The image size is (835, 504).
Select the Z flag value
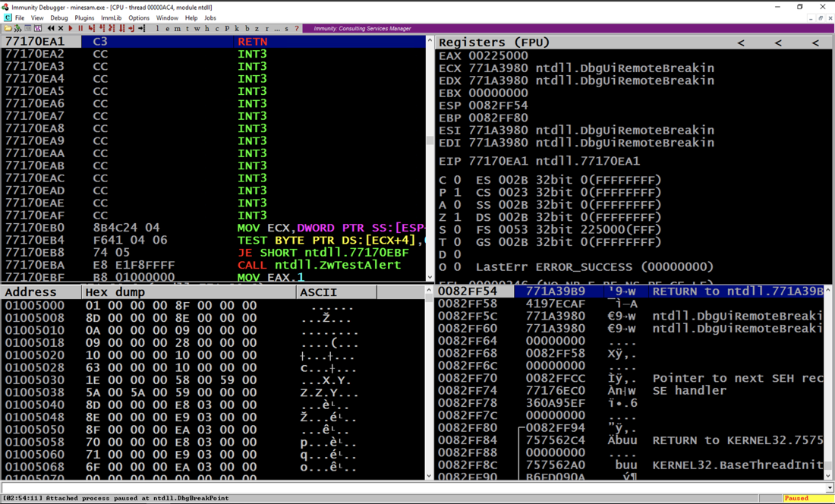point(458,217)
